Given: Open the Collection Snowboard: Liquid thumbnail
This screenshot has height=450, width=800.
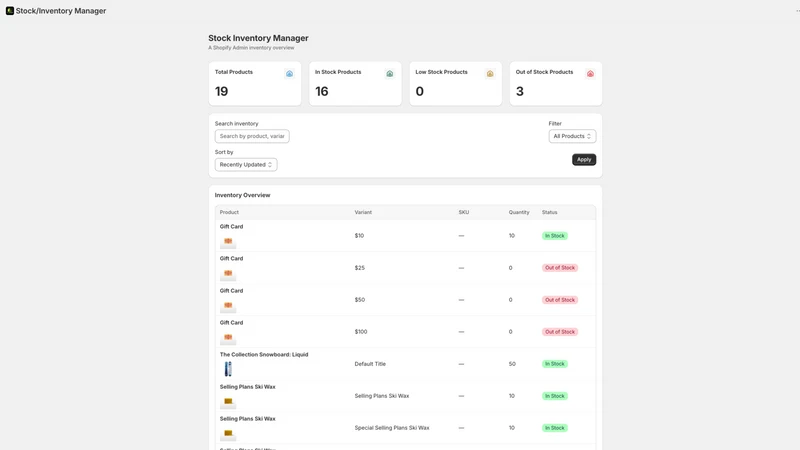Looking at the screenshot, I should [x=228, y=369].
